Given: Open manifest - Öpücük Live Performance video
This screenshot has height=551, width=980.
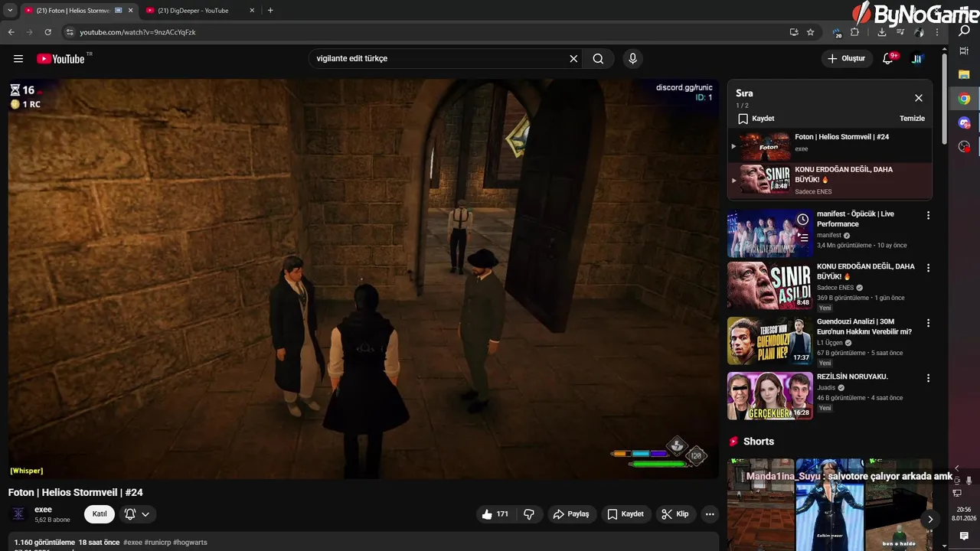Looking at the screenshot, I should pos(855,219).
